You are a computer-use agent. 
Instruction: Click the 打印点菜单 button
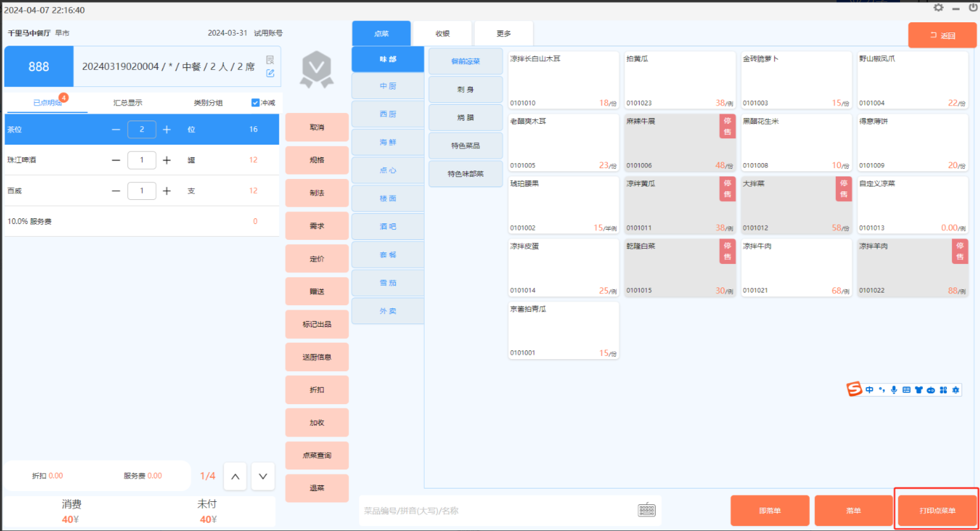pyautogui.click(x=937, y=511)
